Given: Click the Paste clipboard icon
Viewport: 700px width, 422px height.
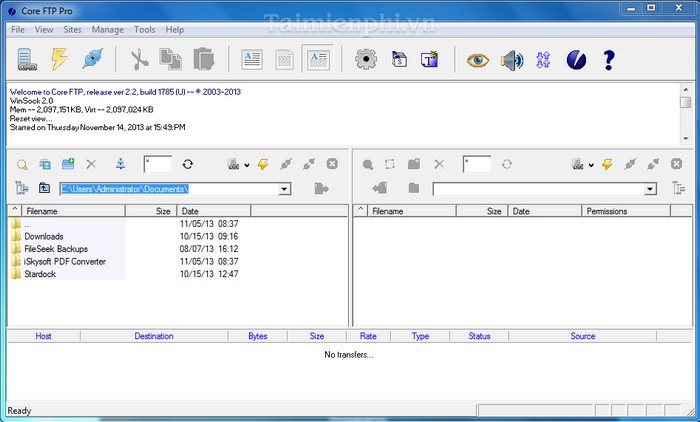Looking at the screenshot, I should click(x=204, y=59).
